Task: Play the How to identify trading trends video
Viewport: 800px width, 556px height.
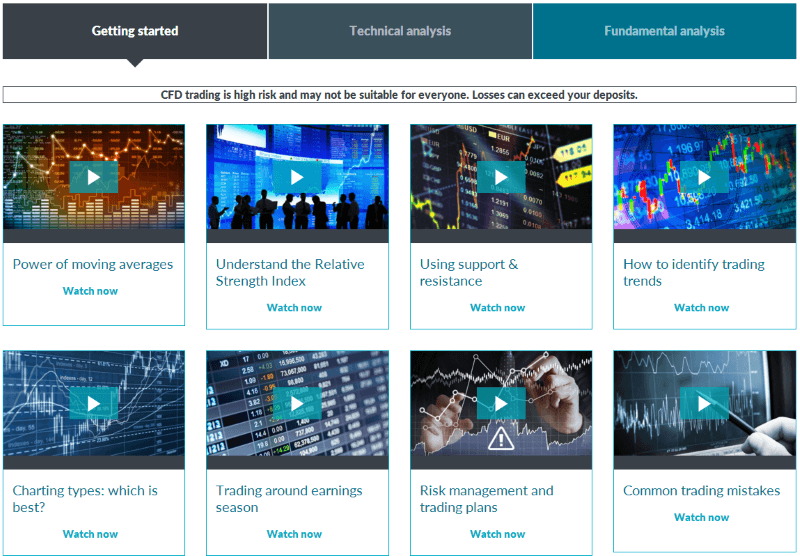Action: pyautogui.click(x=704, y=177)
